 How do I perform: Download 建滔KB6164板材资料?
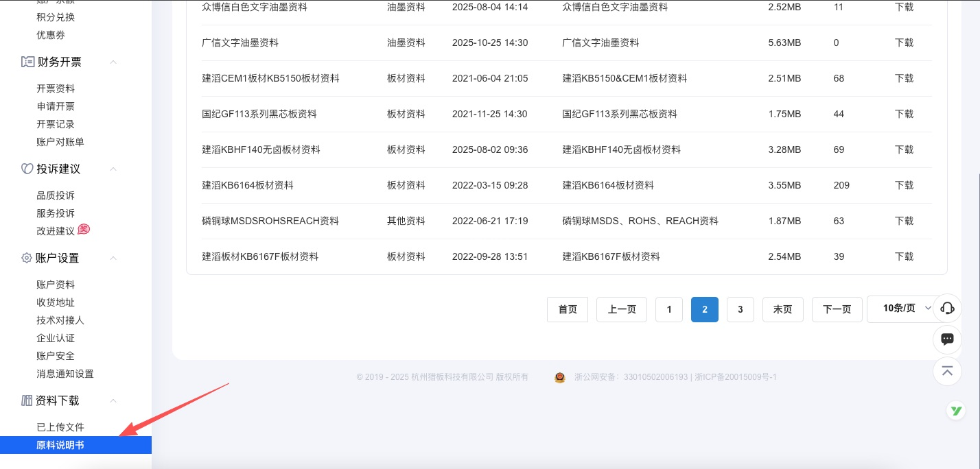[904, 185]
